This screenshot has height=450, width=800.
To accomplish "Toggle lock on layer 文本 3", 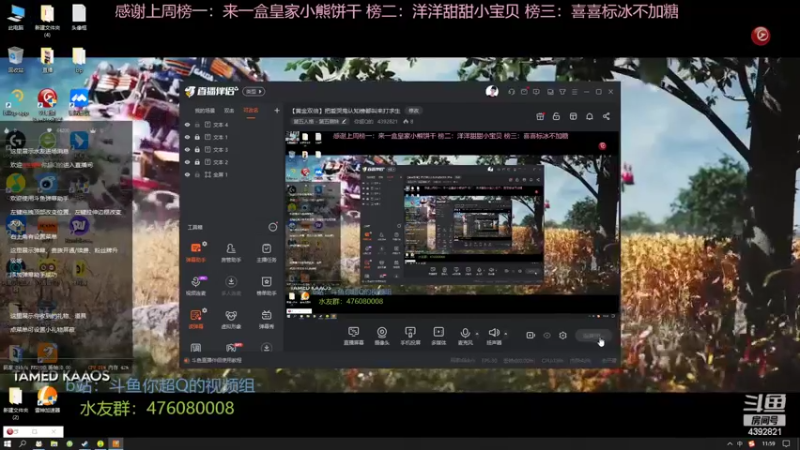I will tap(197, 149).
